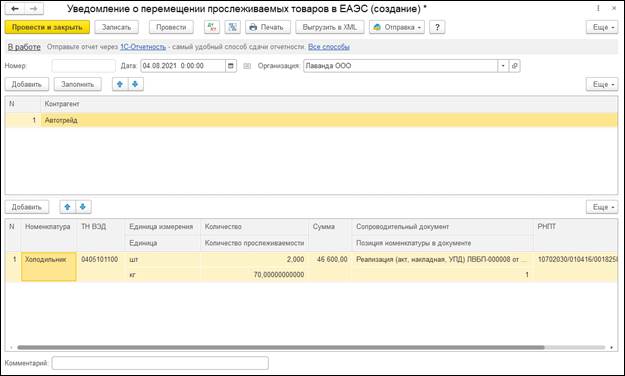
Task: Click the horizontal scrollbar of goods table
Action: [281, 348]
